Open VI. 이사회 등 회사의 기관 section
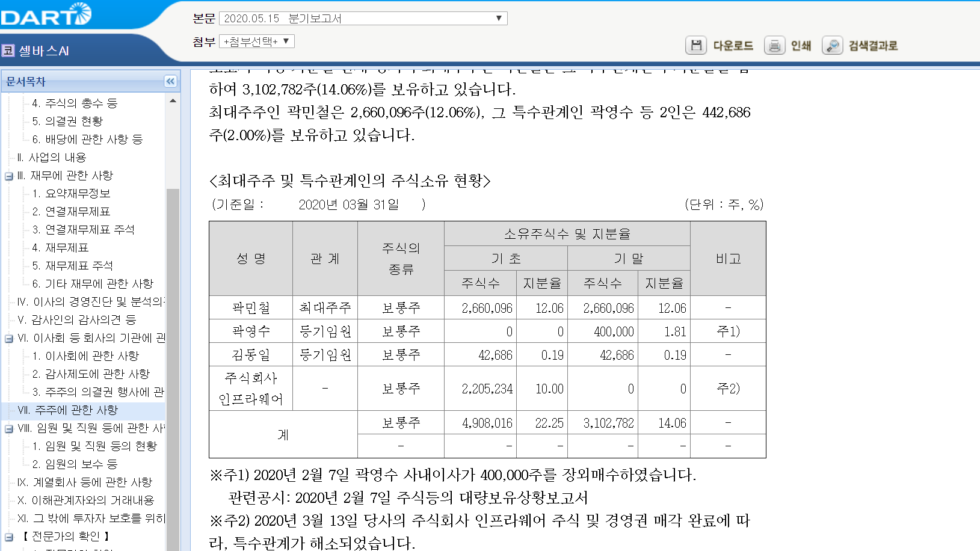Image resolution: width=980 pixels, height=551 pixels. [x=91, y=338]
